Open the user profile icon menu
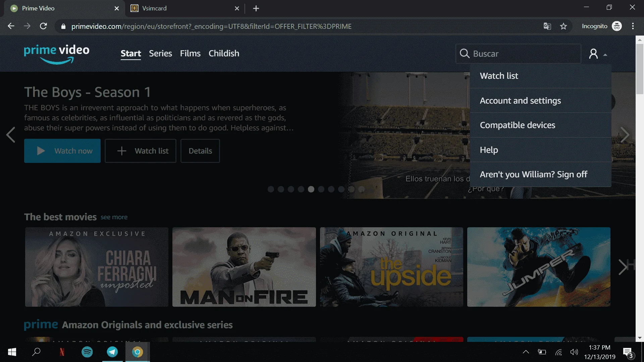The width and height of the screenshot is (644, 362). click(598, 54)
